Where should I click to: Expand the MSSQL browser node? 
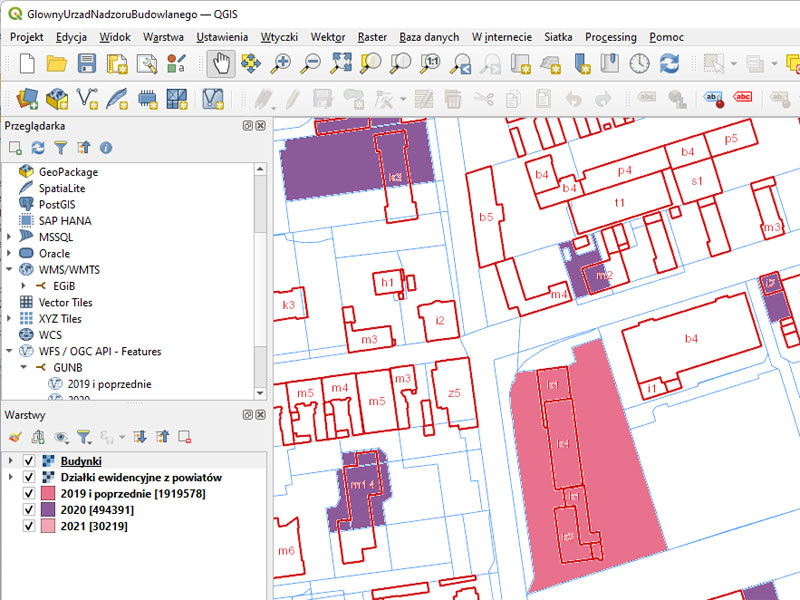coord(9,237)
